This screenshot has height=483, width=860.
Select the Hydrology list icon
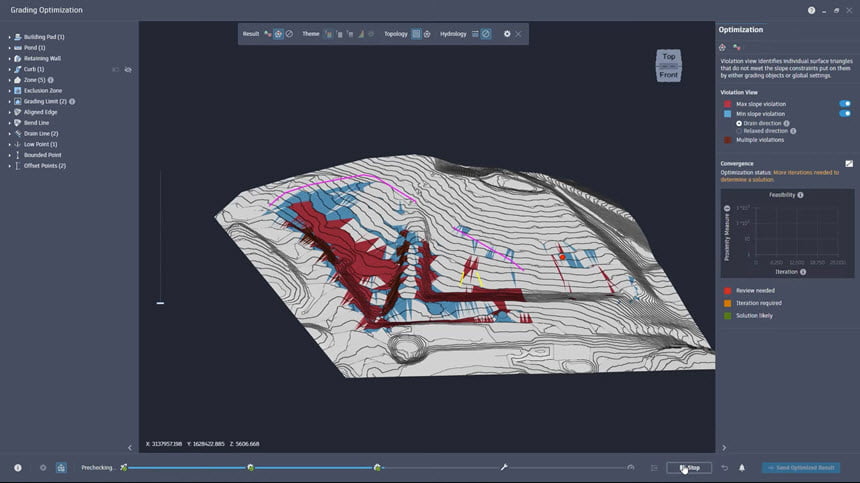click(x=475, y=34)
